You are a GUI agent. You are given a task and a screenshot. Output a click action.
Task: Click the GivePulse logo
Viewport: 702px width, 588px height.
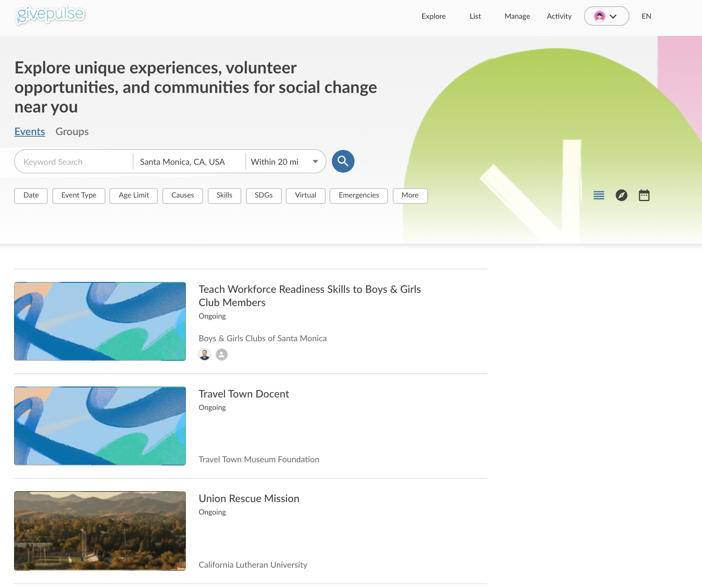(50, 15)
